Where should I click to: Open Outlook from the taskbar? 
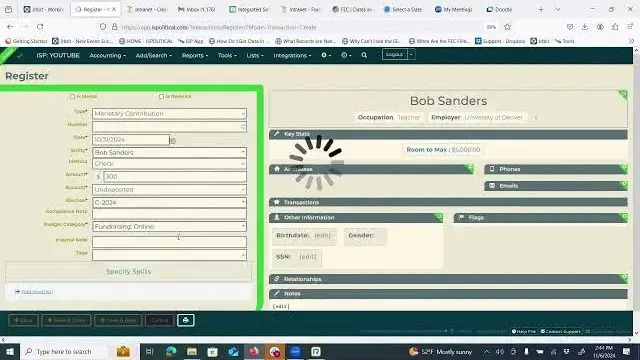(x=233, y=351)
